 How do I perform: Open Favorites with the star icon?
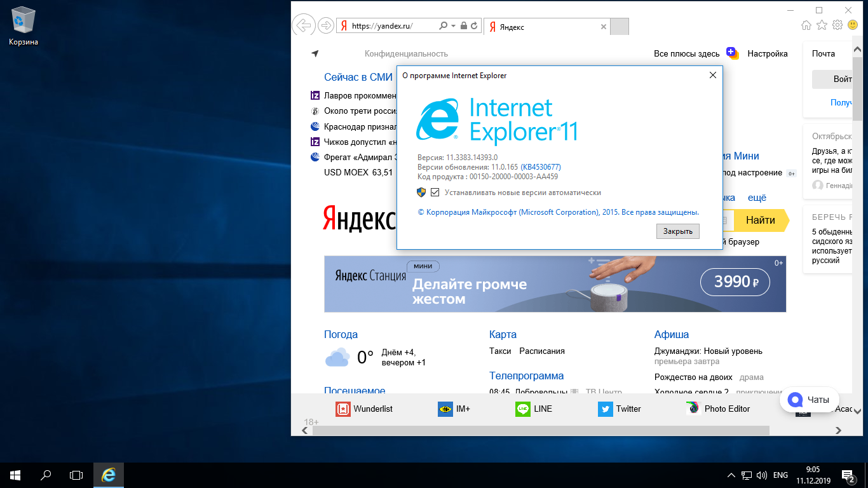(822, 25)
